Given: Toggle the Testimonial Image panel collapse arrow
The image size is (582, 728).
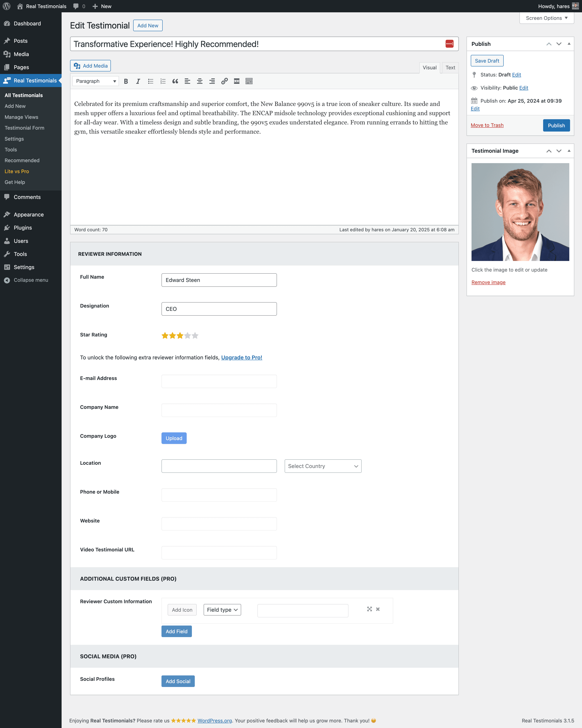Looking at the screenshot, I should pos(569,151).
